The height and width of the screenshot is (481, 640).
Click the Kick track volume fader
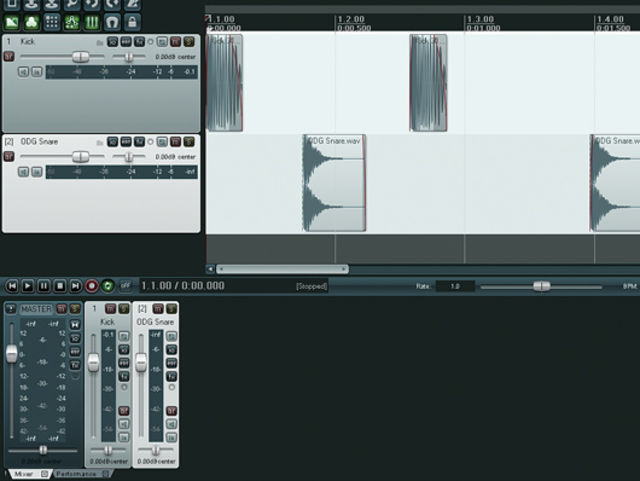80,57
